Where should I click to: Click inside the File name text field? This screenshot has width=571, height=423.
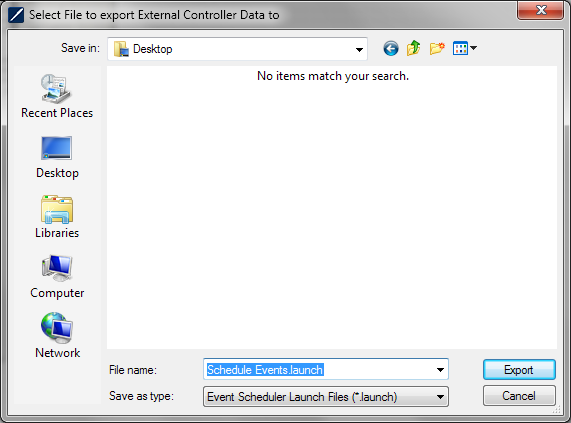[319, 370]
